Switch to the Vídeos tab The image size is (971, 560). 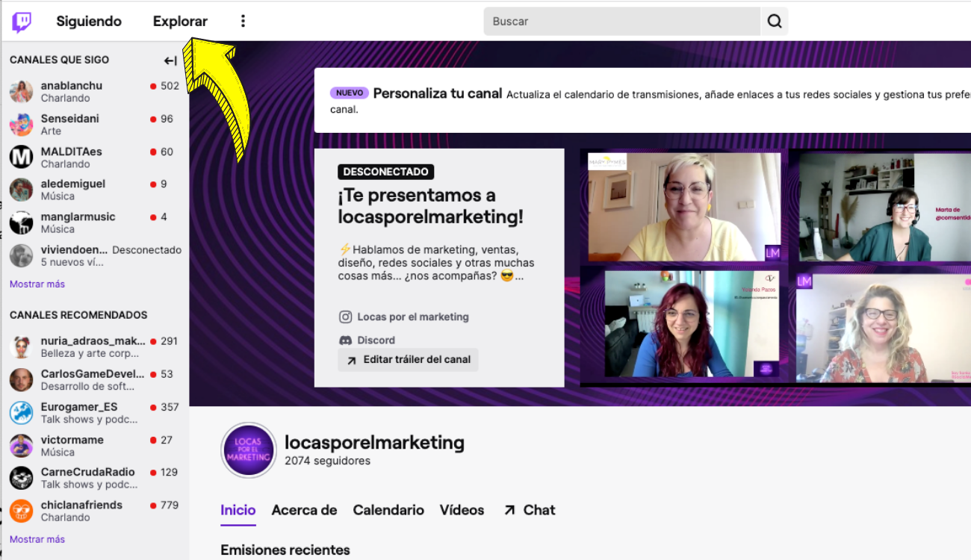coord(462,510)
